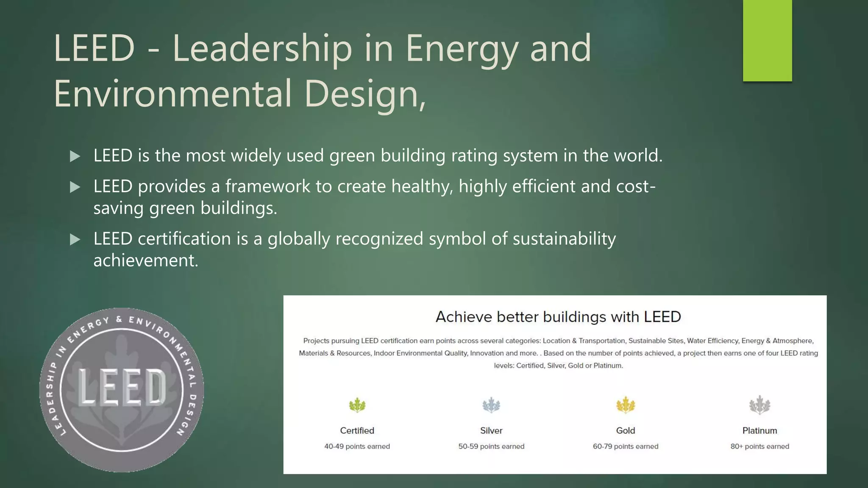
Task: Click the 'Achieve better buildings with LEED' heading
Action: click(x=558, y=317)
